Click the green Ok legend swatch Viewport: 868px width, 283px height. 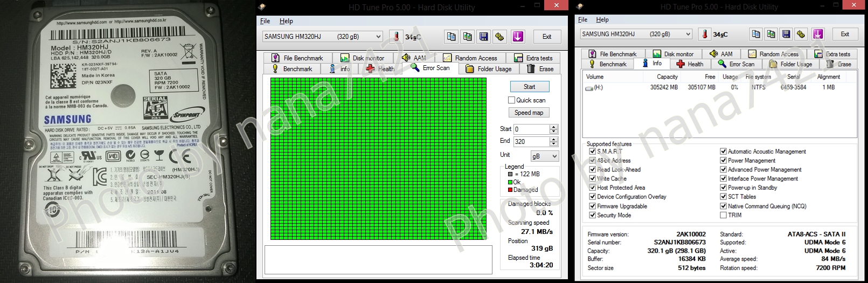[x=510, y=182]
